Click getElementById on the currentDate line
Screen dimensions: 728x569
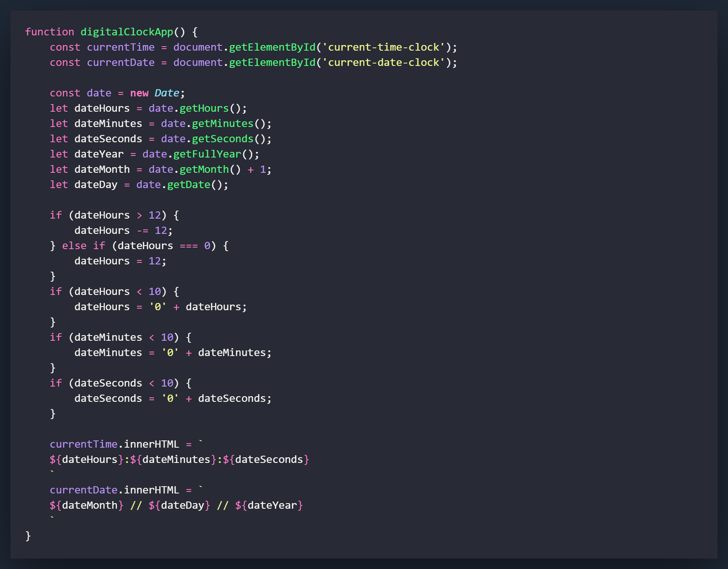[272, 63]
